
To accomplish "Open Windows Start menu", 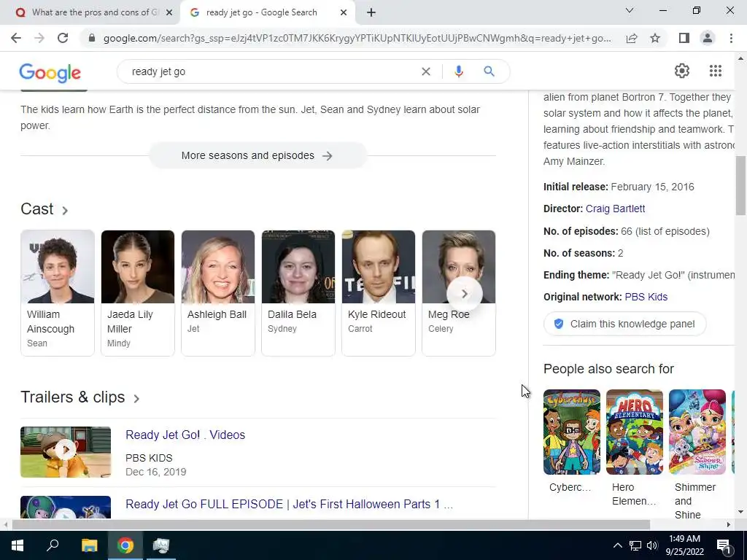I will coord(18,545).
